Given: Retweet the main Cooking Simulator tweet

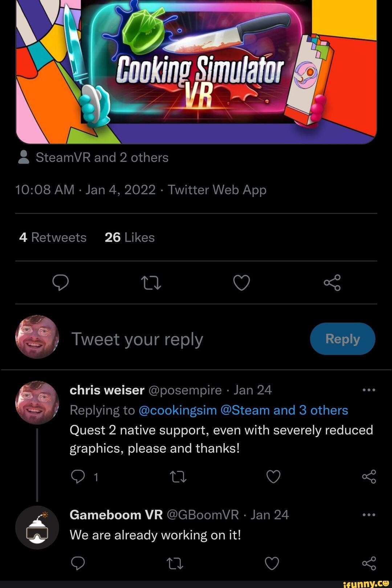Looking at the screenshot, I should pyautogui.click(x=151, y=283).
